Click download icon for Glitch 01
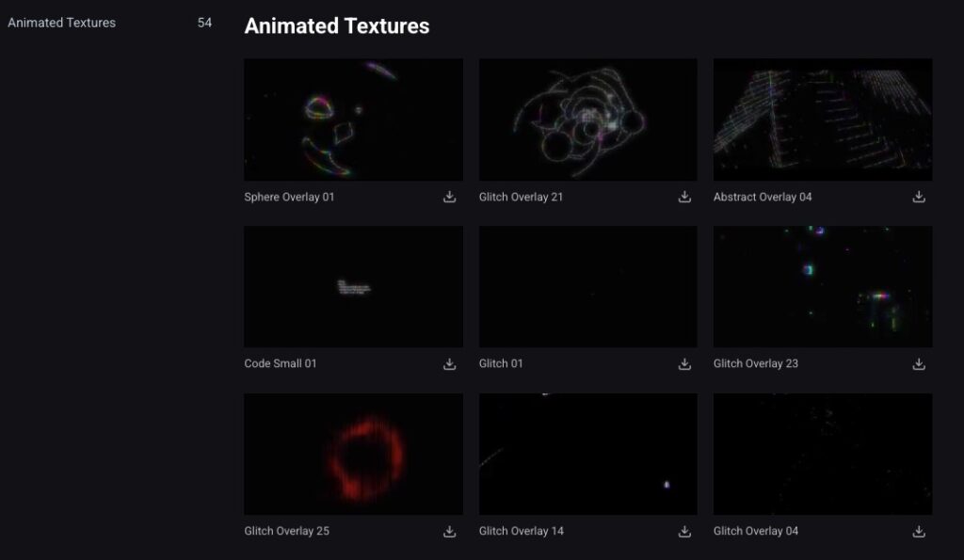The height and width of the screenshot is (560, 964). click(x=684, y=364)
